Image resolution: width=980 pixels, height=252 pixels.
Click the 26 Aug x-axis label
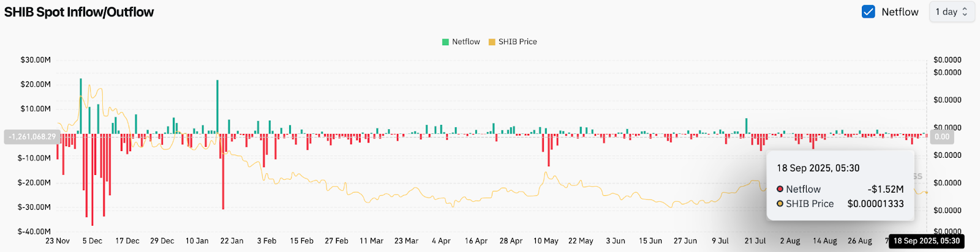(861, 241)
